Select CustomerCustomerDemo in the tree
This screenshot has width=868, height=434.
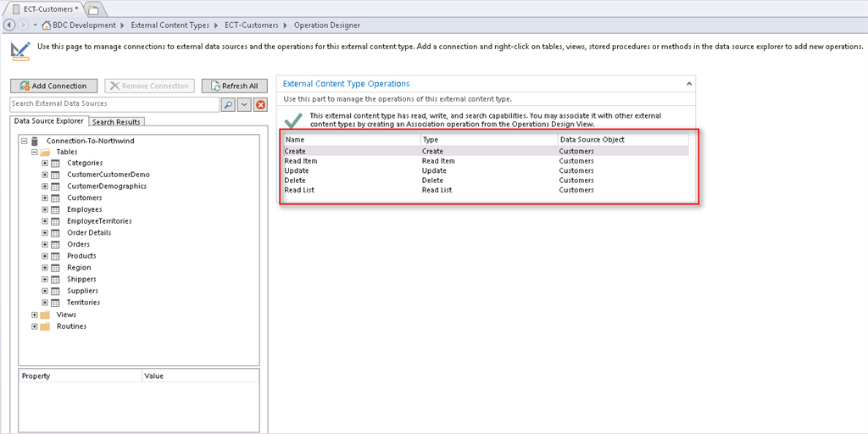point(108,175)
